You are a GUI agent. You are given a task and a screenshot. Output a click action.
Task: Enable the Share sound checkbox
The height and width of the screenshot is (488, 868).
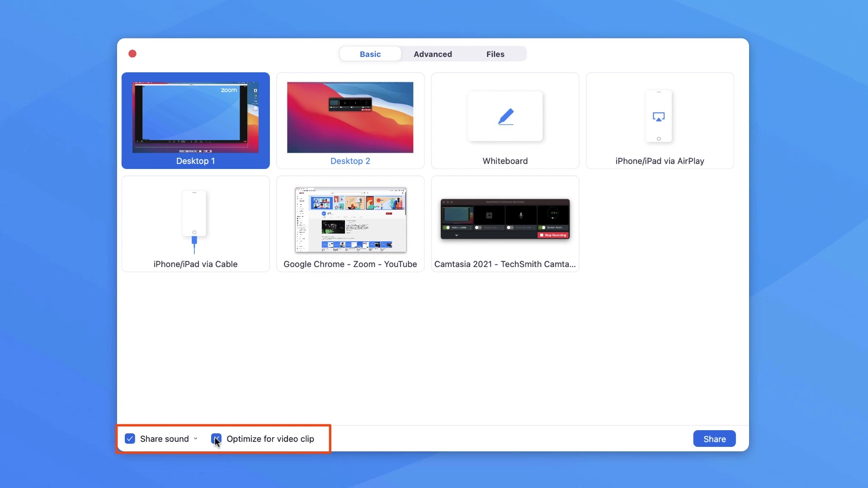tap(129, 439)
